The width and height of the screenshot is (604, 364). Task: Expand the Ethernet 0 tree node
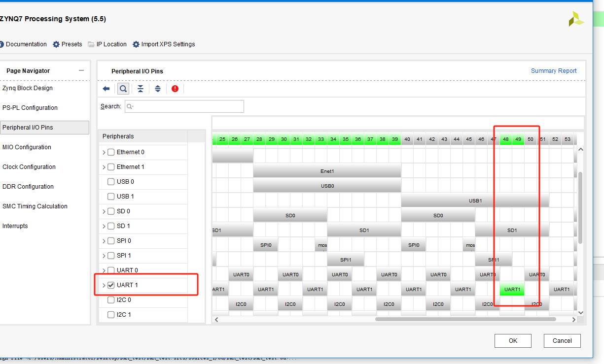coord(104,152)
